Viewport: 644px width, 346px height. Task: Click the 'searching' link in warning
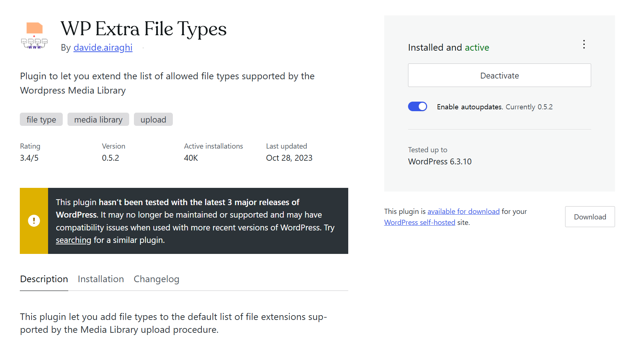[73, 240]
